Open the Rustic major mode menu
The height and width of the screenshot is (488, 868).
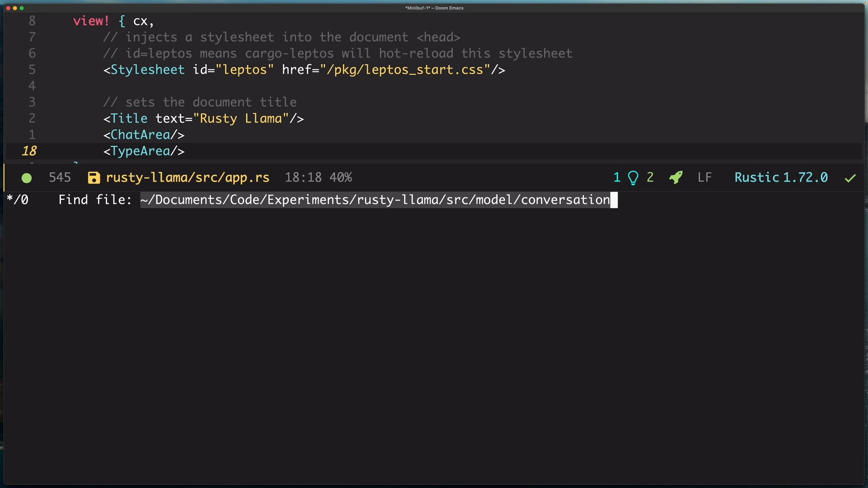tap(756, 178)
